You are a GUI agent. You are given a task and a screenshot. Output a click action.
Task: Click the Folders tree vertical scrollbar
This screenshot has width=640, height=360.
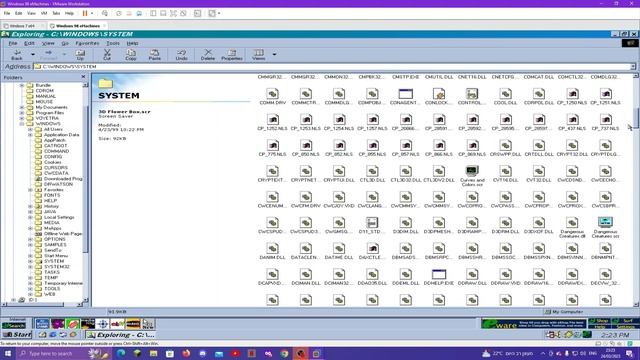[85, 192]
